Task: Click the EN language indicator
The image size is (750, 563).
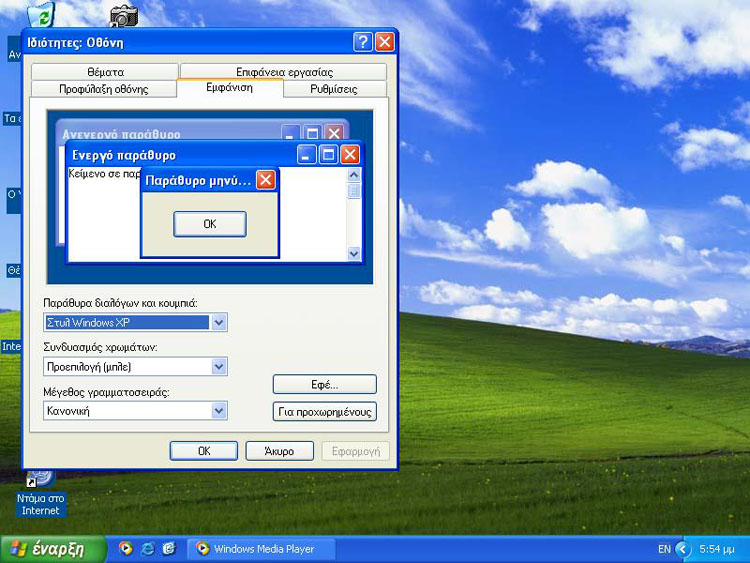Action: tap(664, 549)
